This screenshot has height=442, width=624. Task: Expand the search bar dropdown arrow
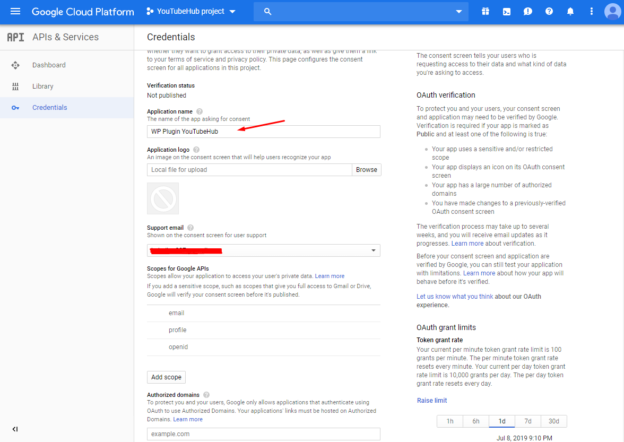pyautogui.click(x=461, y=11)
